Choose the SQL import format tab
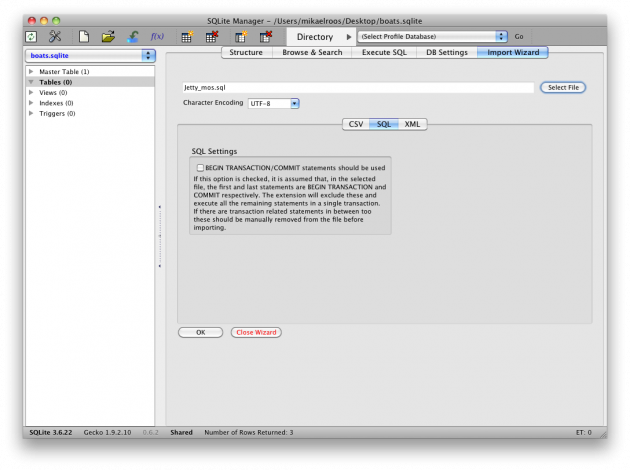Viewport: 630px width, 470px height. point(384,124)
